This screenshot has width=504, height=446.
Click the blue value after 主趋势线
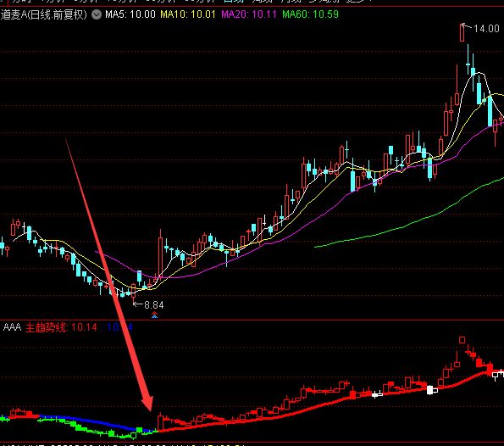tap(119, 327)
